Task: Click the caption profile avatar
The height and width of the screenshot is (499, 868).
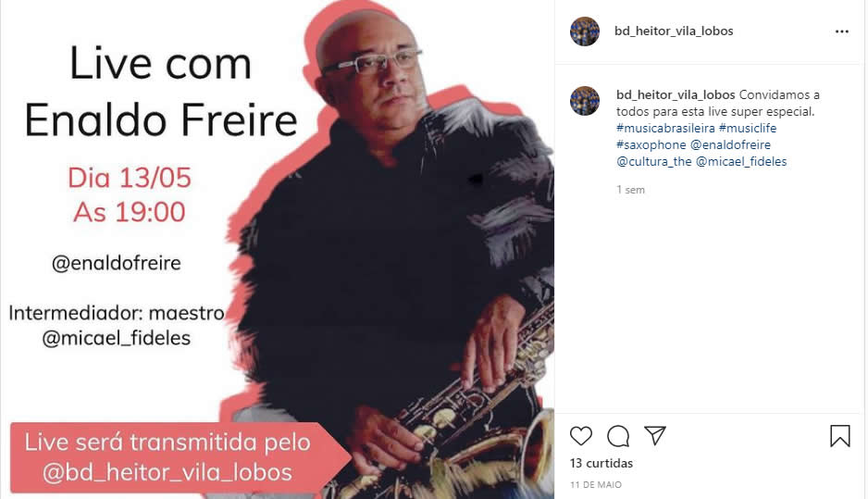Action: click(x=585, y=101)
